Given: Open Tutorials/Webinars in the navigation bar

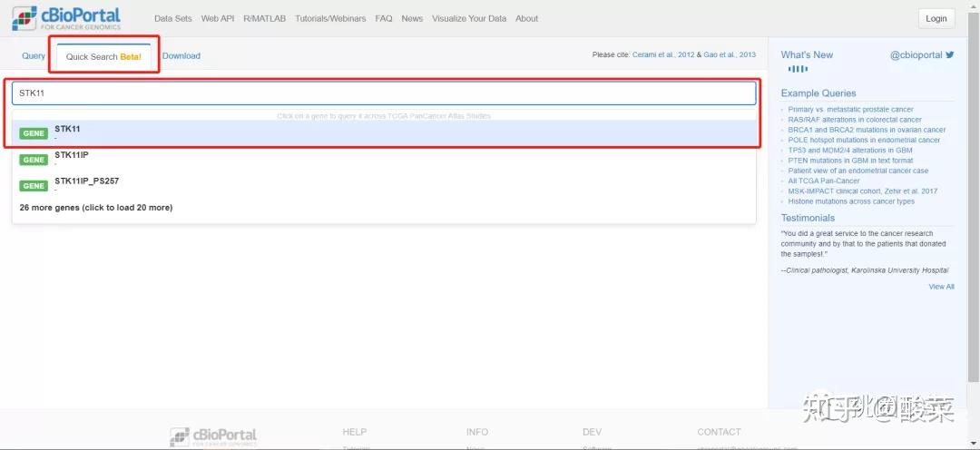Looking at the screenshot, I should tap(330, 19).
